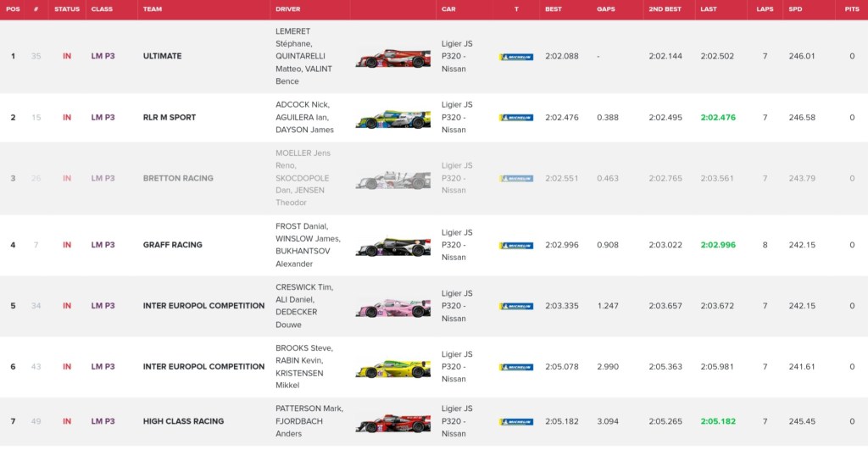Click the Graff Racing black car image
Screen dimensions: 868x450
393,247
